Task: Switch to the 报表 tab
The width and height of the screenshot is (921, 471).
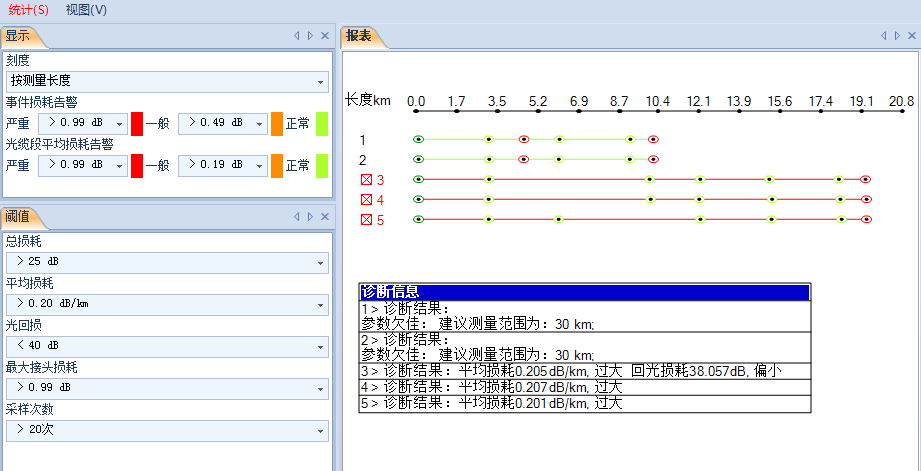Action: pyautogui.click(x=359, y=36)
